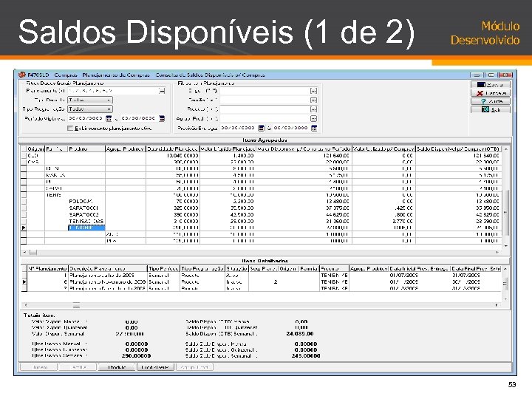This screenshot has height=399, width=532.
Task: Click the bottom tab to the right of Produto
Action: 155,367
